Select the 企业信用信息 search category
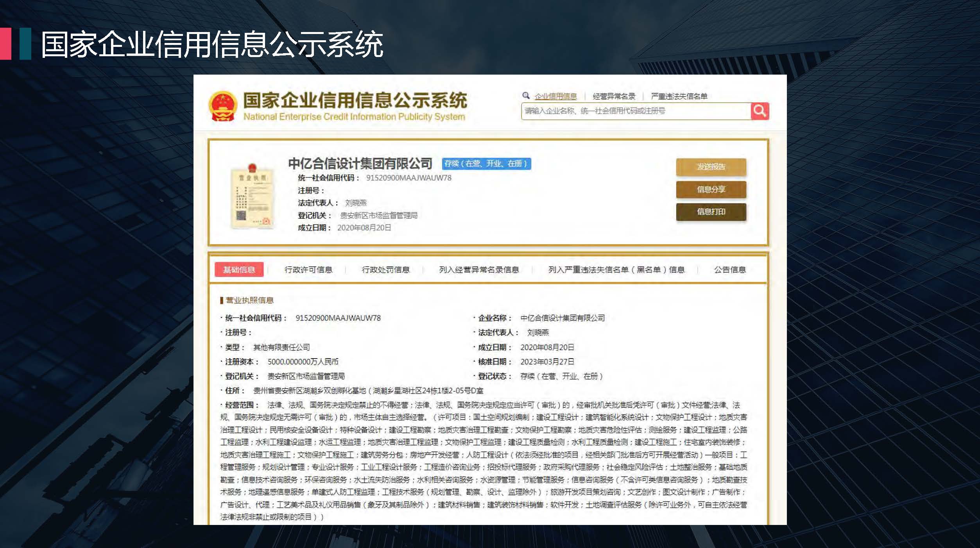Image resolution: width=980 pixels, height=548 pixels. point(555,96)
